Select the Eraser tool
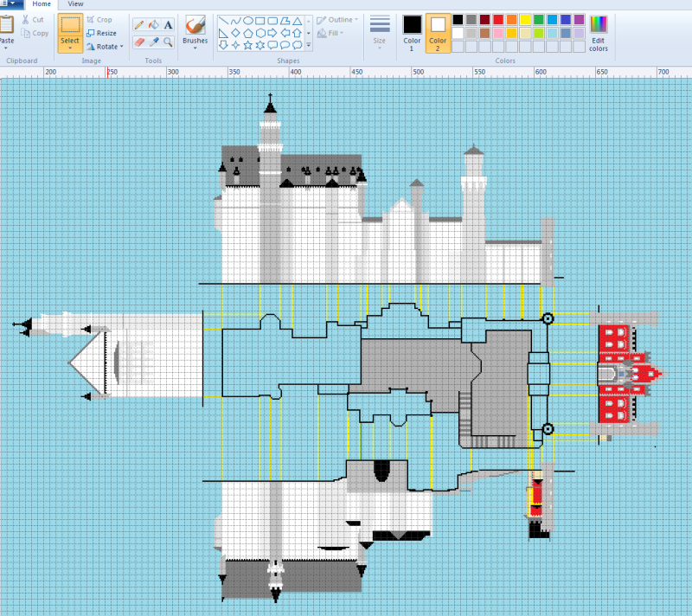 pyautogui.click(x=139, y=42)
